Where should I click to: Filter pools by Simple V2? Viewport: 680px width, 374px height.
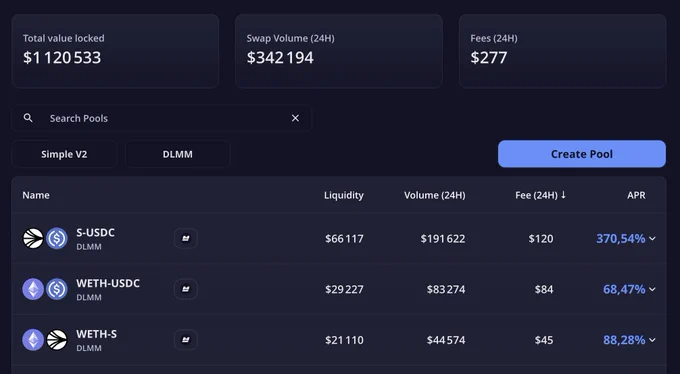[x=64, y=154]
